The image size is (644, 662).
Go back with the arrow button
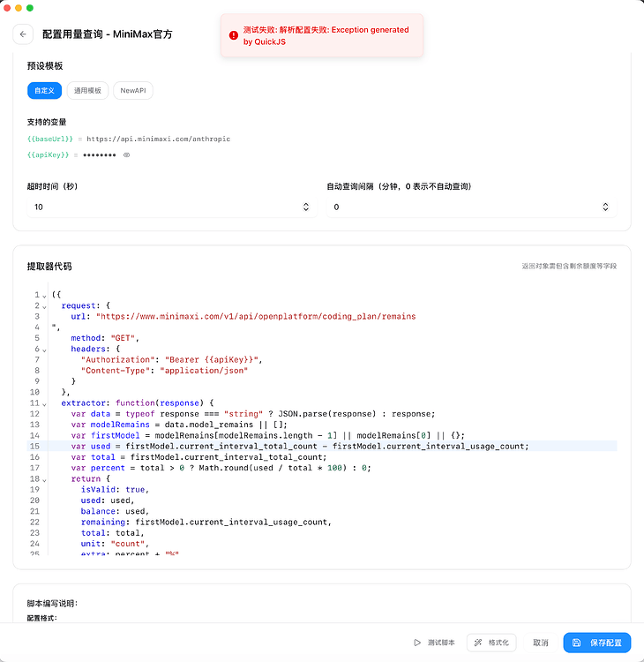click(x=23, y=34)
